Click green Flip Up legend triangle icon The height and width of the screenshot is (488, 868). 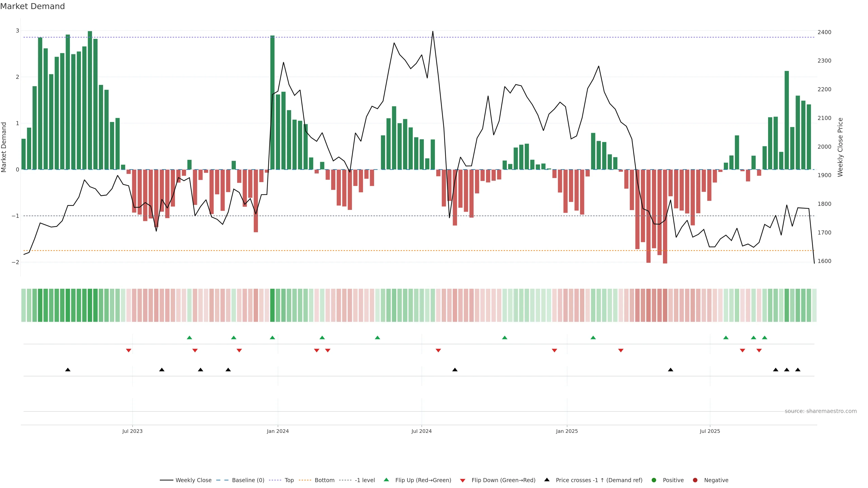[x=387, y=480]
